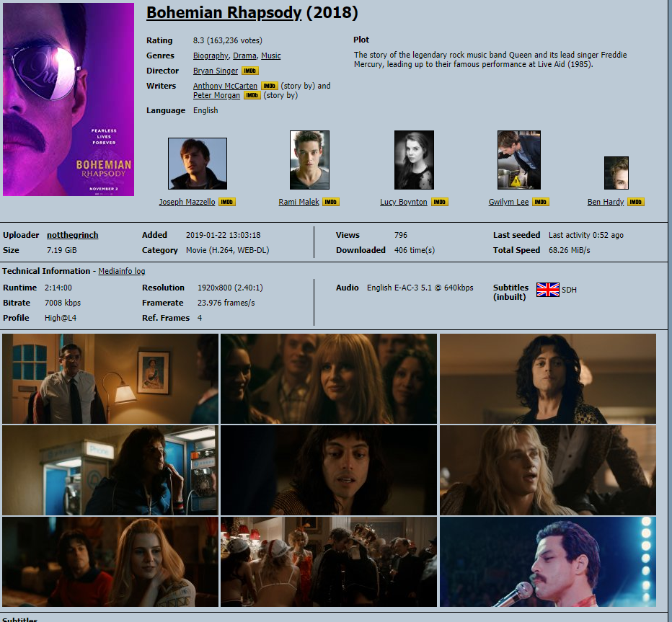
Task: Select downloaded 406 time(s) value
Action: pyautogui.click(x=415, y=250)
